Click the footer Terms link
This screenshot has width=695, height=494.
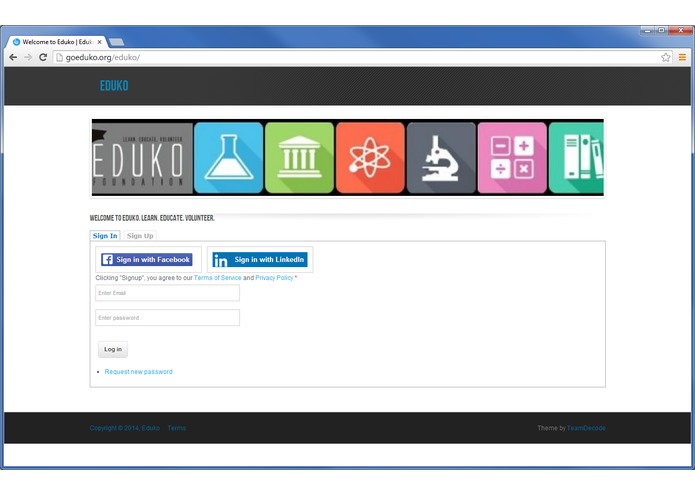177,428
